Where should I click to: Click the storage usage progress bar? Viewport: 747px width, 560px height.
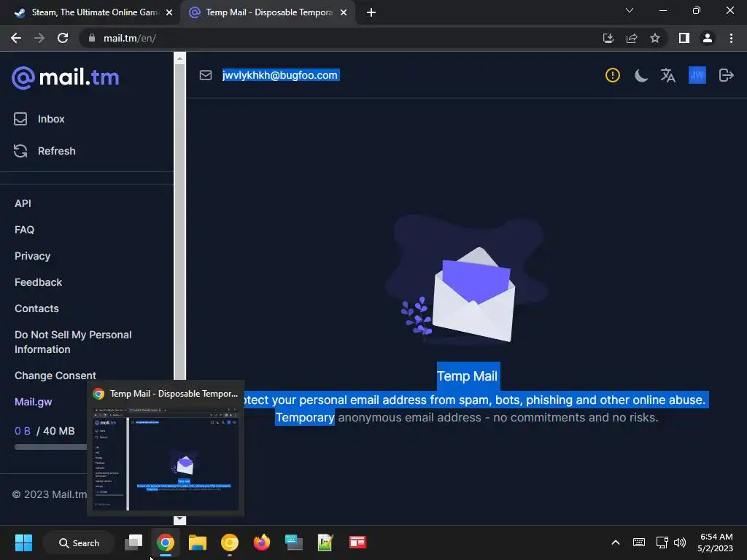click(50, 447)
